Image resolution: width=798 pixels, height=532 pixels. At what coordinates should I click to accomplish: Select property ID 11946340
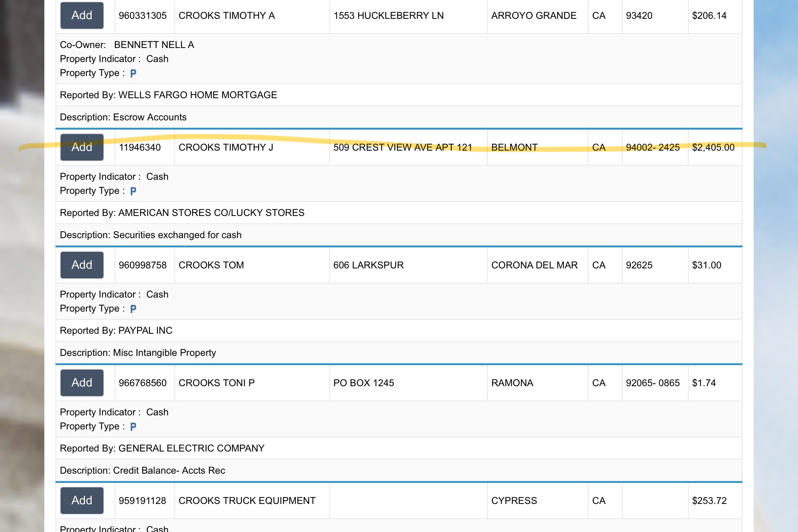[140, 147]
